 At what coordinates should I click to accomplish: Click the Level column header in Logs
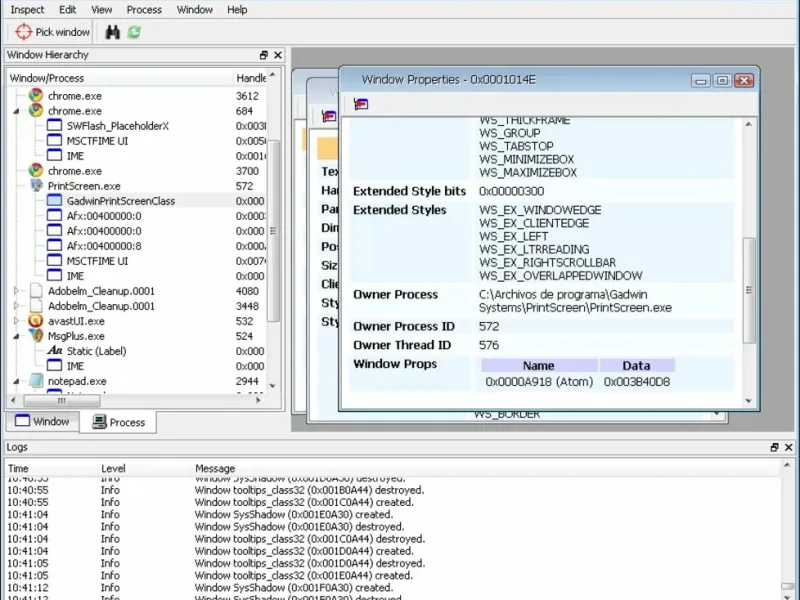point(145,468)
